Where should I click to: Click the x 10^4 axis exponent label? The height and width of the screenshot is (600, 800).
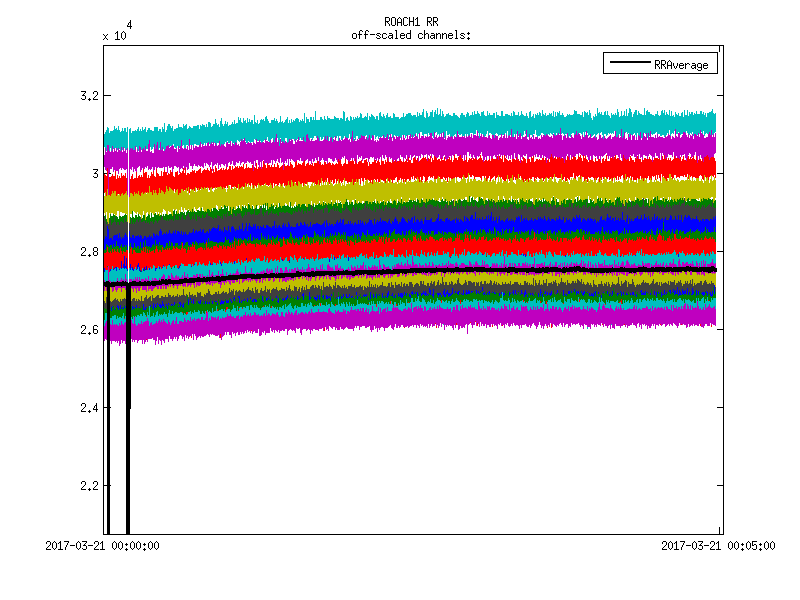coord(116,32)
